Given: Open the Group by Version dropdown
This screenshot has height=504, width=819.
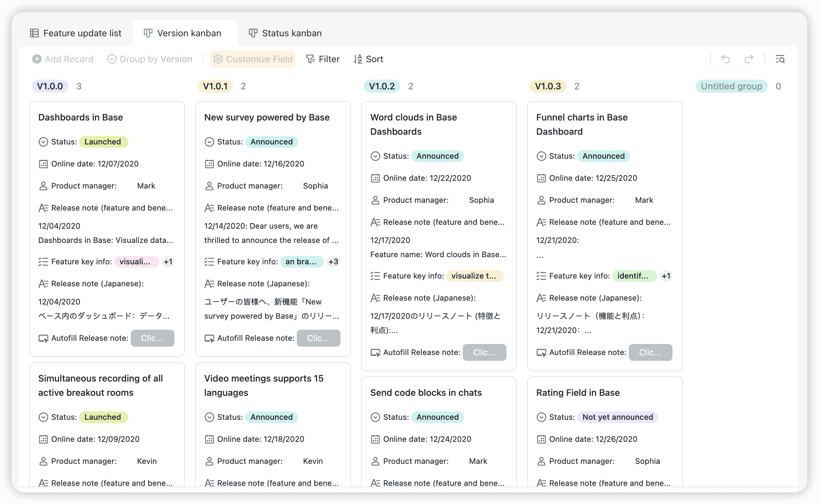Looking at the screenshot, I should (x=149, y=59).
